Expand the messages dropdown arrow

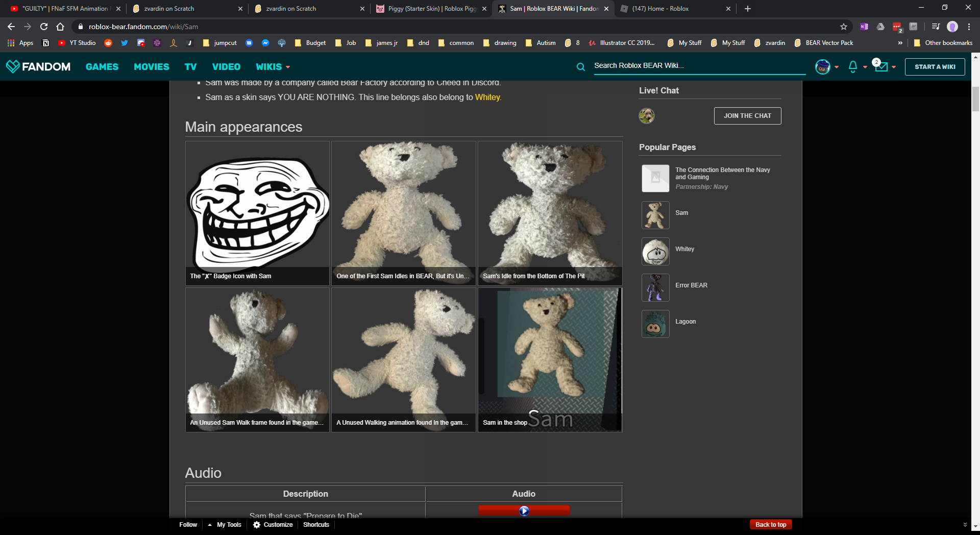pyautogui.click(x=894, y=67)
